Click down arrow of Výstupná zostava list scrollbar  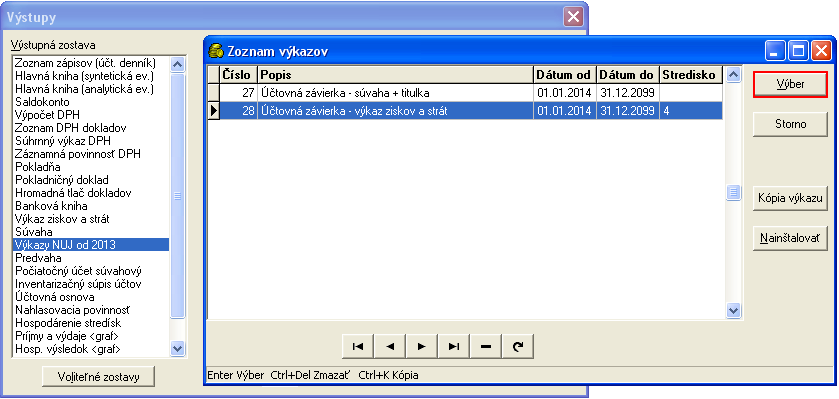point(178,348)
